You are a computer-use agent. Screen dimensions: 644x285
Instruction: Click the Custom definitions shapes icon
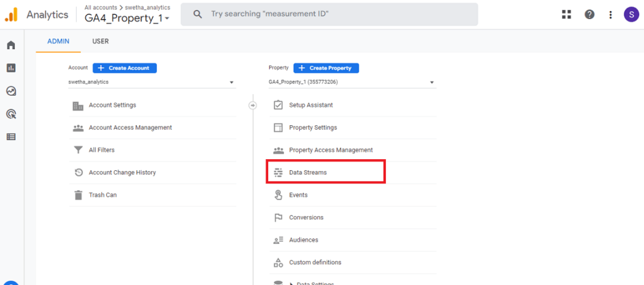pyautogui.click(x=278, y=262)
